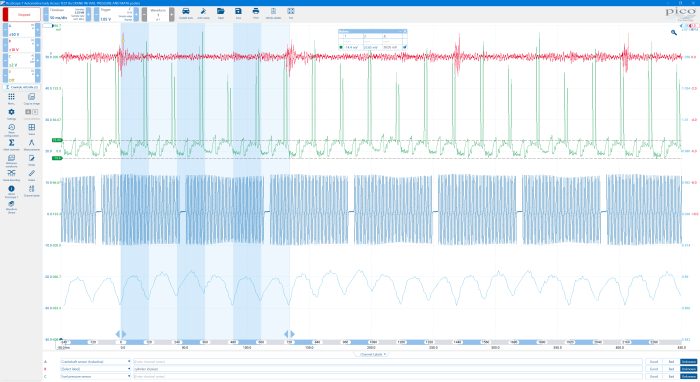Select Good rating for channel A
The image size is (700, 382).
tap(654, 362)
